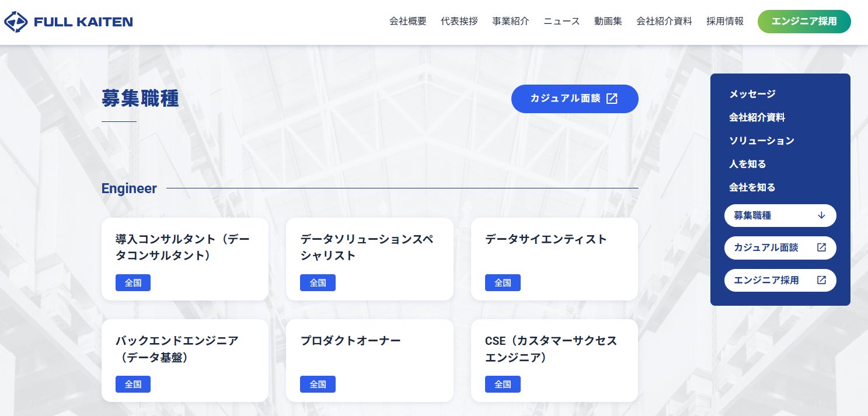Select the バックエンドエンジニア（データ基盤） job card
Viewport: 868px width, 416px height.
tap(184, 360)
